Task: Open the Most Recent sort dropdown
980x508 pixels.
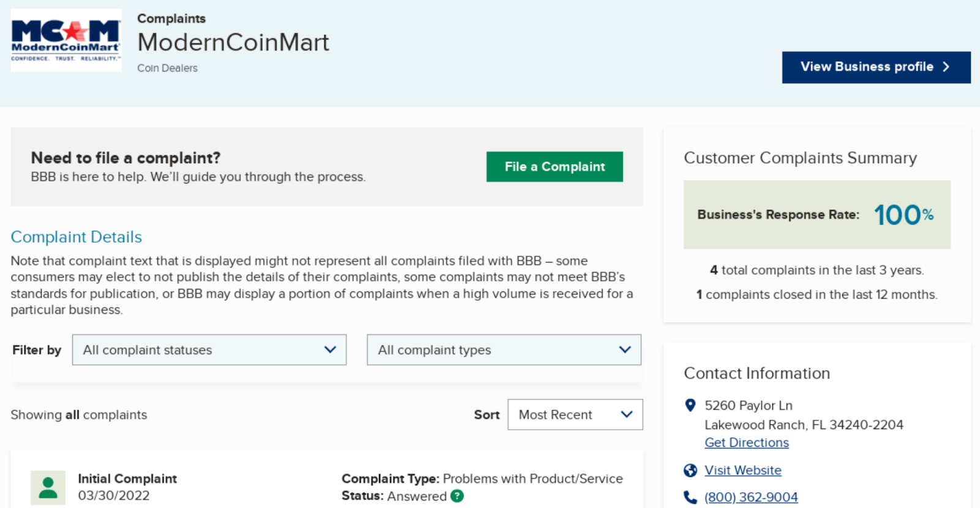Action: [575, 415]
